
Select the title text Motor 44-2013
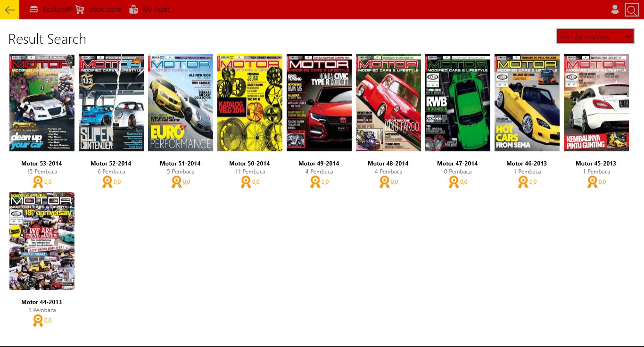tap(41, 302)
